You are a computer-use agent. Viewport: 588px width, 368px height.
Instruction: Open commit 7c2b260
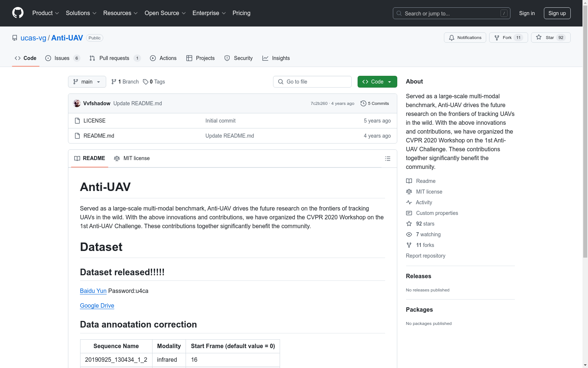pos(319,103)
